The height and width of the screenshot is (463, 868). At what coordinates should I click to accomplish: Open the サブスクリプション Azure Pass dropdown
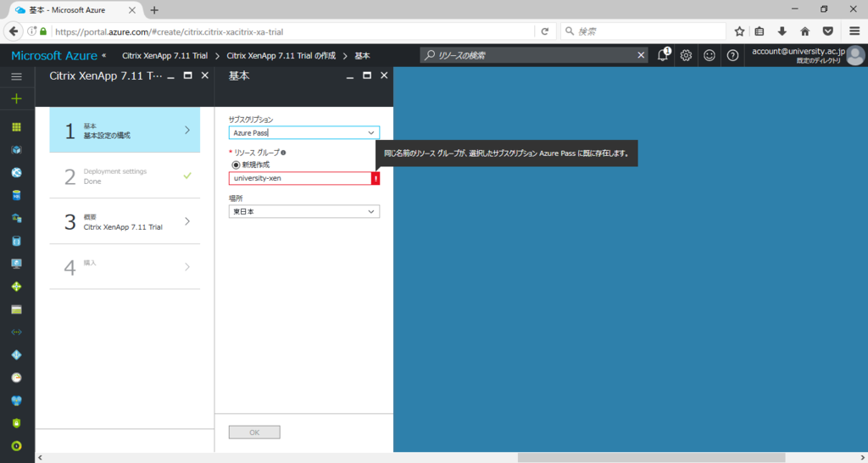(304, 133)
